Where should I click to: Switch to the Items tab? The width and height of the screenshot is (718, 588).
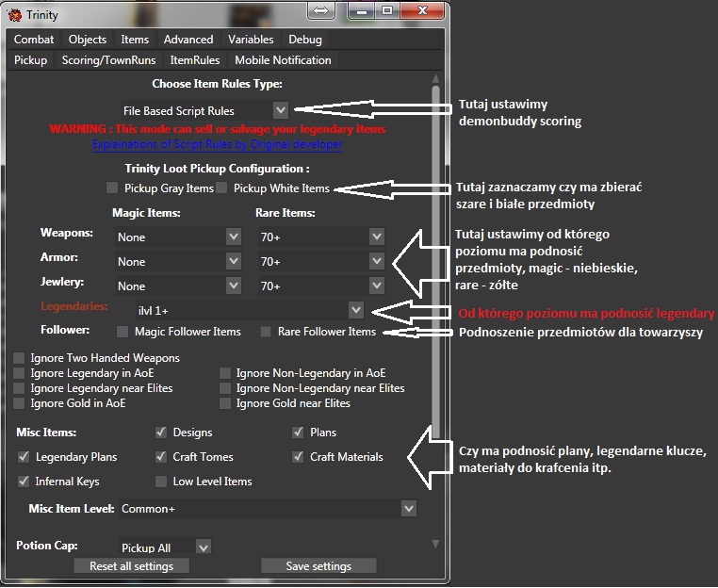[135, 40]
